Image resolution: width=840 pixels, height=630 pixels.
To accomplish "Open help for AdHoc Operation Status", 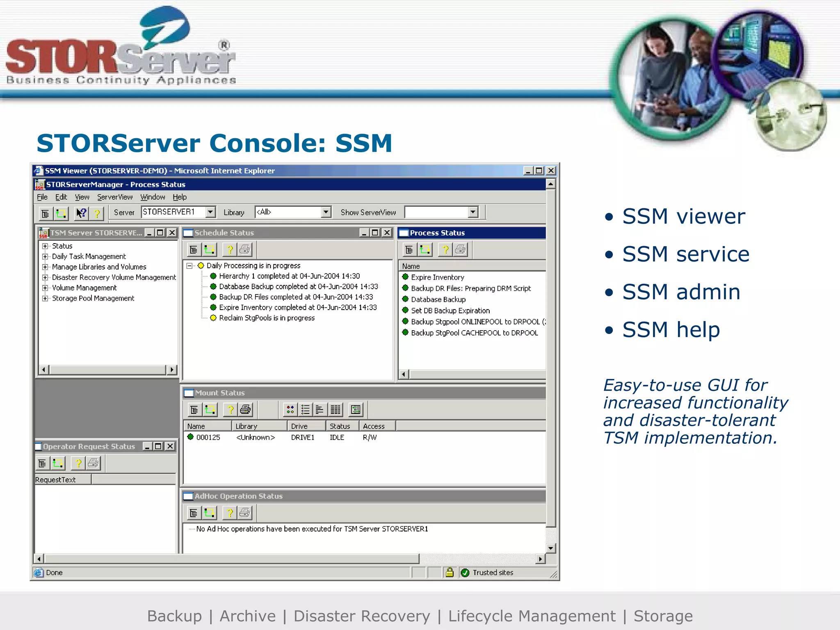I will [x=230, y=513].
